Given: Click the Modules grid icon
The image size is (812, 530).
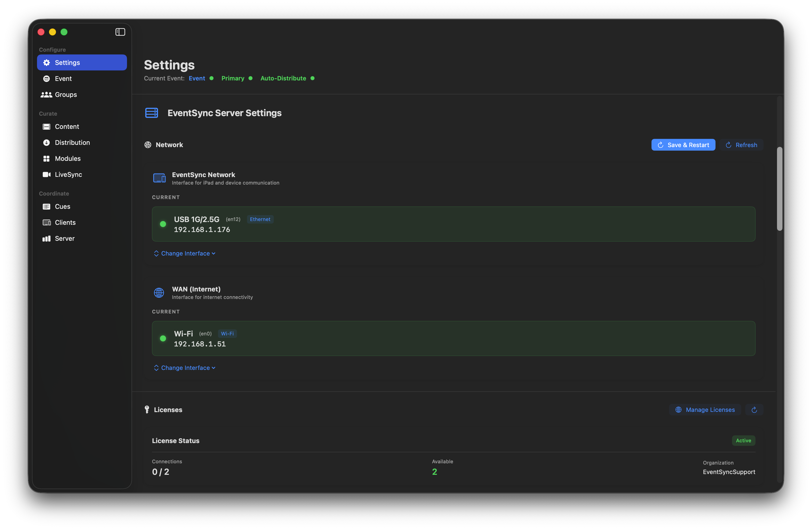Looking at the screenshot, I should pyautogui.click(x=46, y=159).
